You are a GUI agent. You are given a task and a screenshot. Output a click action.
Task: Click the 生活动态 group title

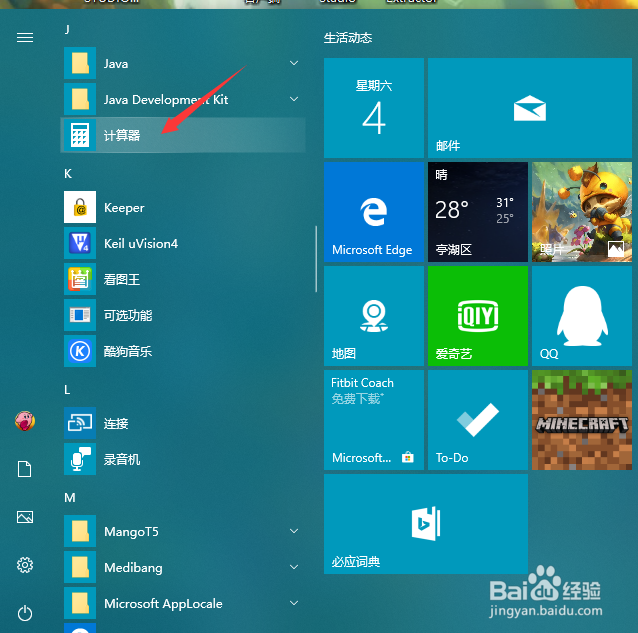pos(348,38)
